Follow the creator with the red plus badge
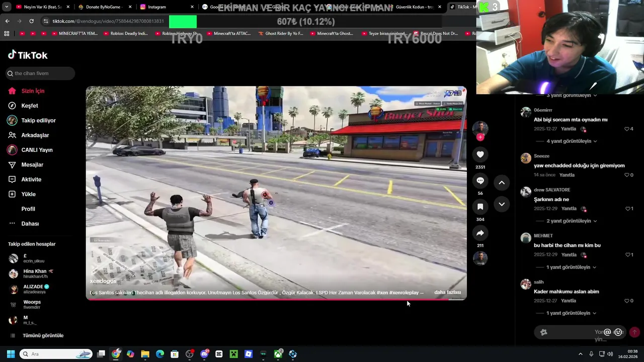 tap(480, 137)
